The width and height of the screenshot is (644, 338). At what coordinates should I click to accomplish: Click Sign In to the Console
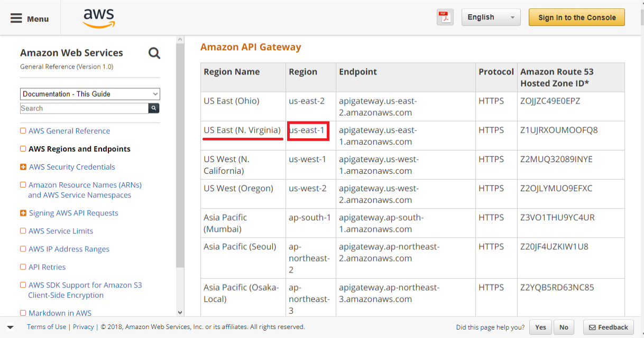pos(577,17)
